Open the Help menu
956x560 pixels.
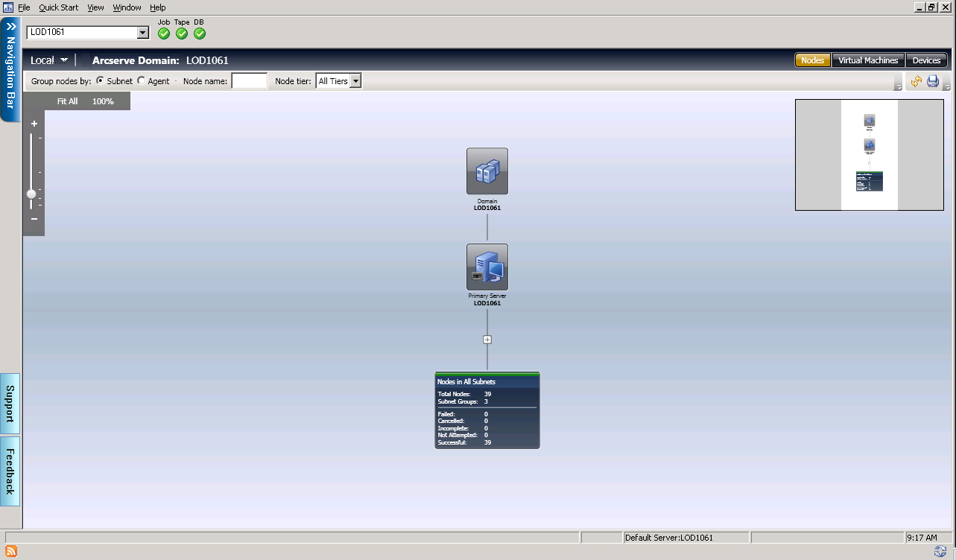pos(157,7)
